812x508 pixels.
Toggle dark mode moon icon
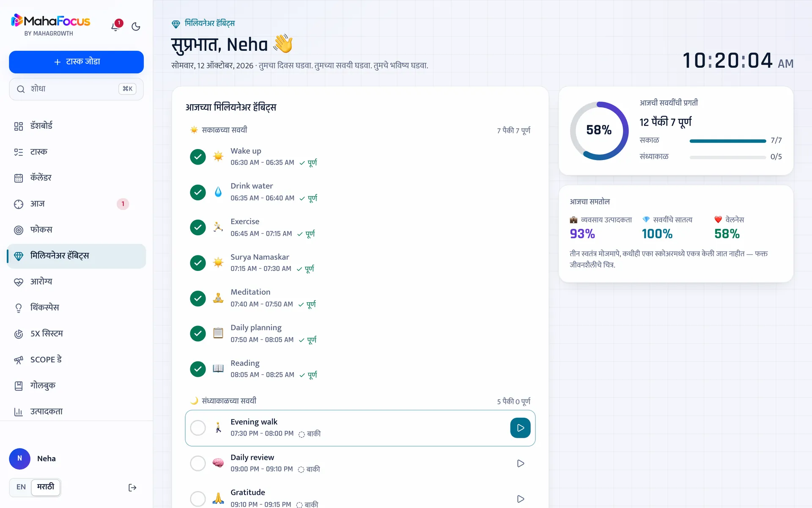coord(136,27)
